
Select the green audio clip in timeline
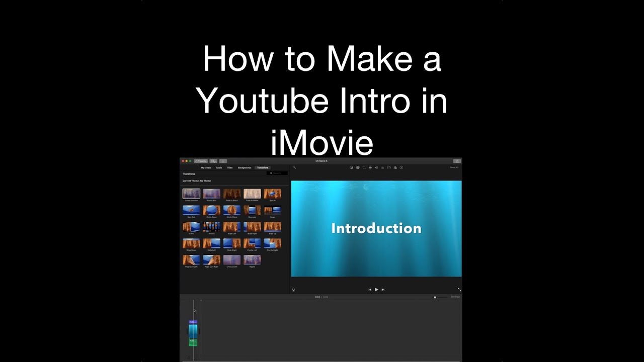(193, 342)
